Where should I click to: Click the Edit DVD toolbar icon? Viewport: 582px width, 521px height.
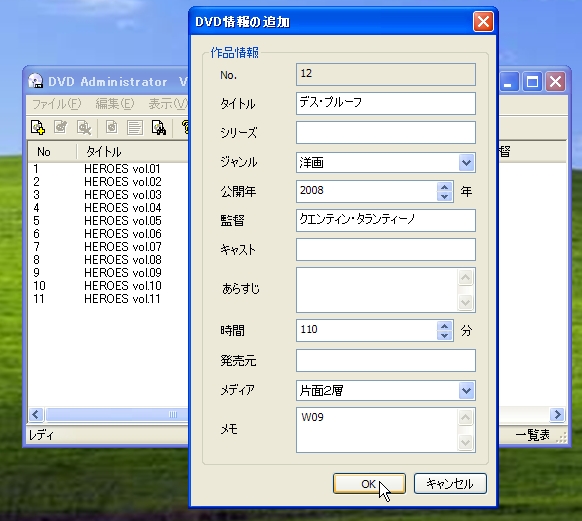pyautogui.click(x=61, y=128)
